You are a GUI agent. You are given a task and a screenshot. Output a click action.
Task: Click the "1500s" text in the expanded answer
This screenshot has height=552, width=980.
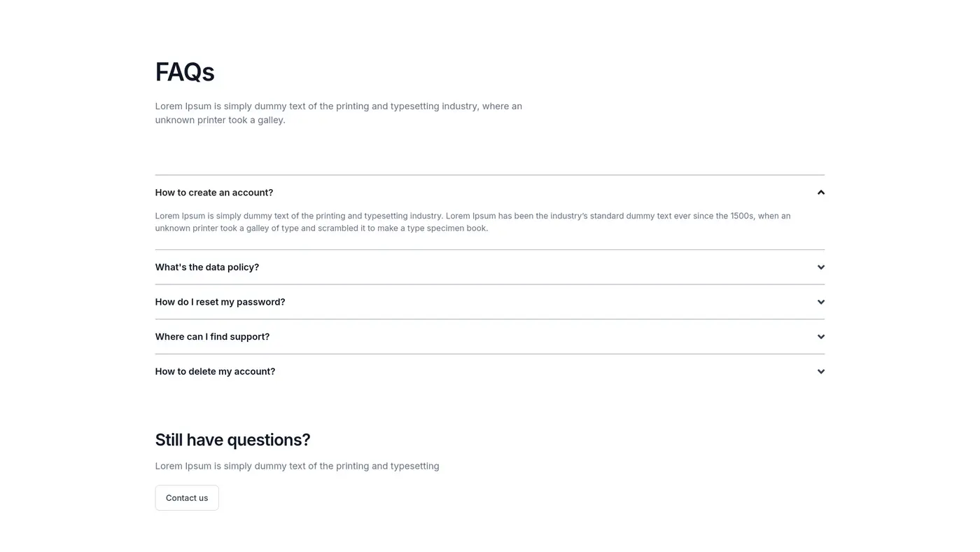741,216
